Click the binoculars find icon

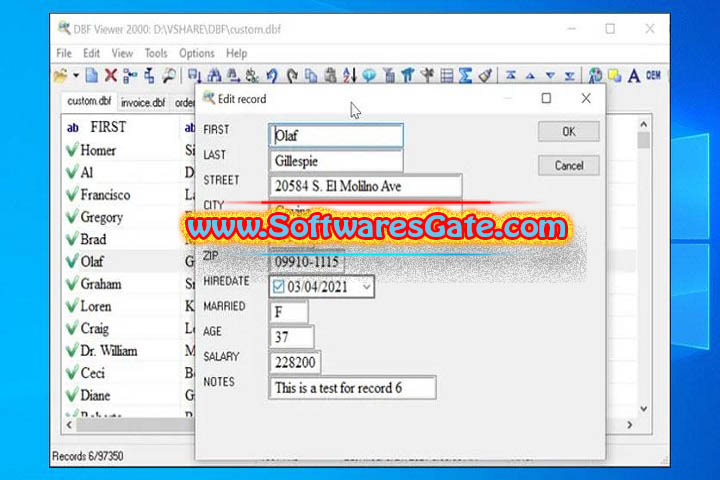tap(214, 75)
